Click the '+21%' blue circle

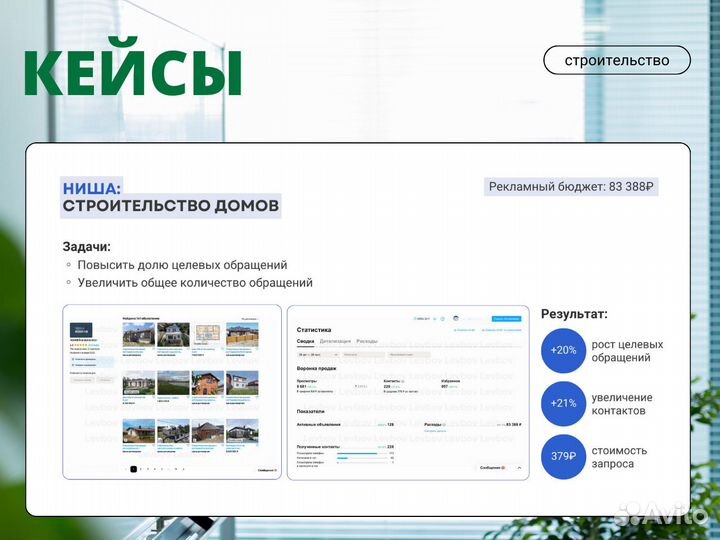pyautogui.click(x=563, y=404)
